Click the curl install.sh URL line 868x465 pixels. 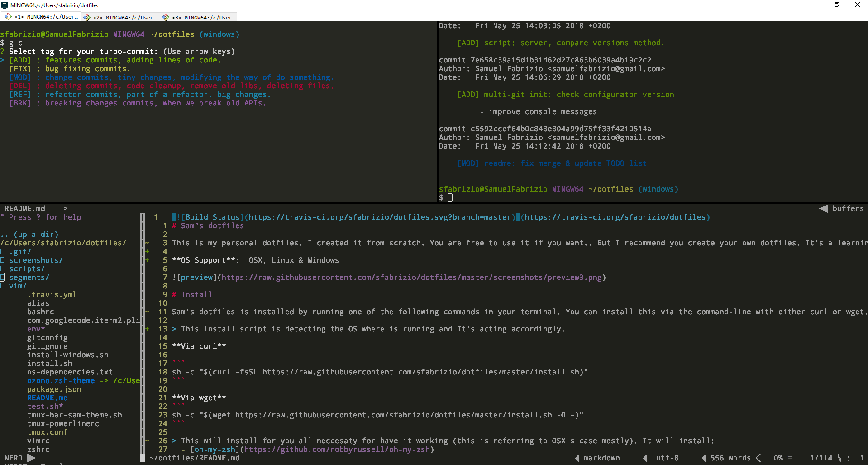(380, 372)
